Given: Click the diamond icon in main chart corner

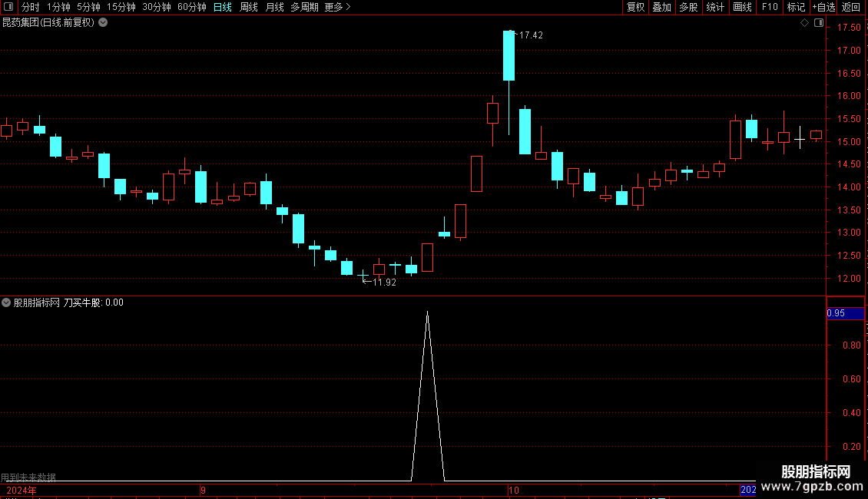Looking at the screenshot, I should click(x=804, y=23).
